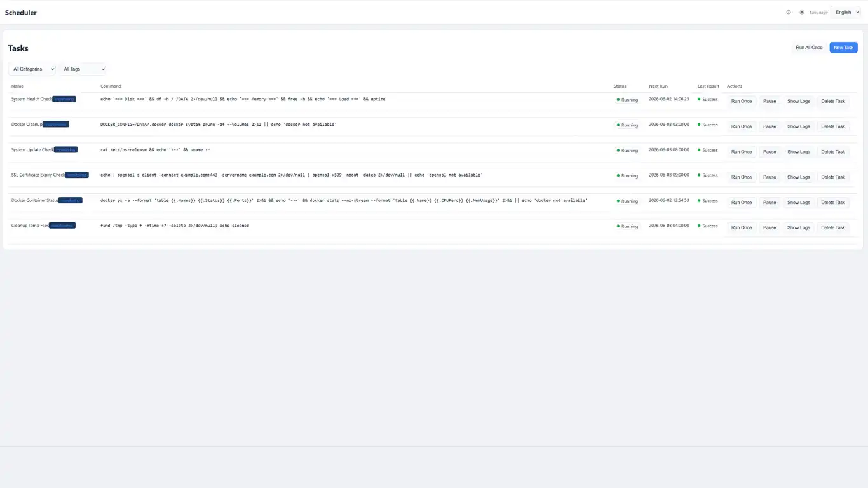Image resolution: width=868 pixels, height=488 pixels.
Task: Open the All Tags filter dropdown
Action: point(83,69)
